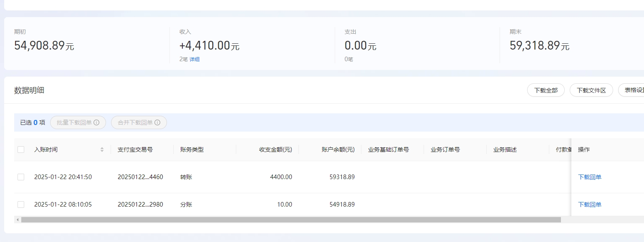
Task: Click the 收支金额(元) column header
Action: coord(275,150)
